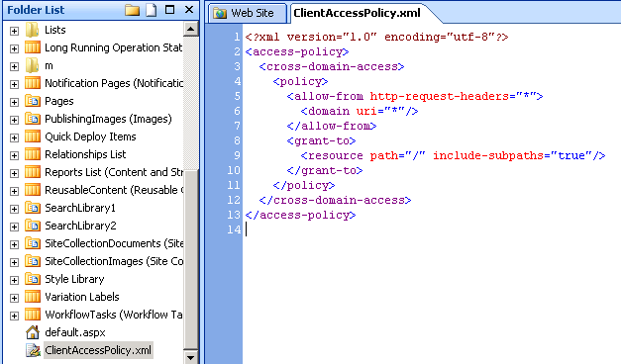
Task: Click the m folder icon
Action: click(32, 65)
